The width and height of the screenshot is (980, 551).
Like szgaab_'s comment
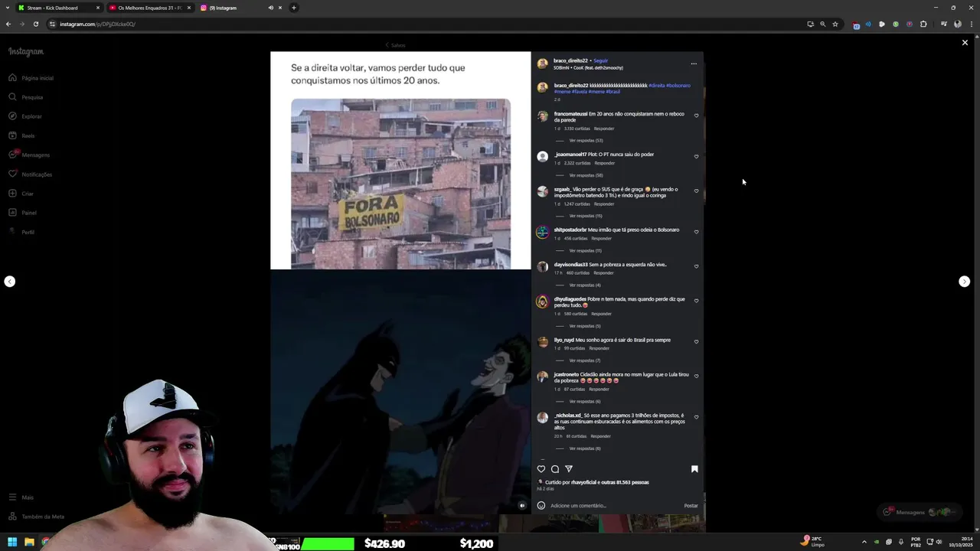click(x=696, y=191)
